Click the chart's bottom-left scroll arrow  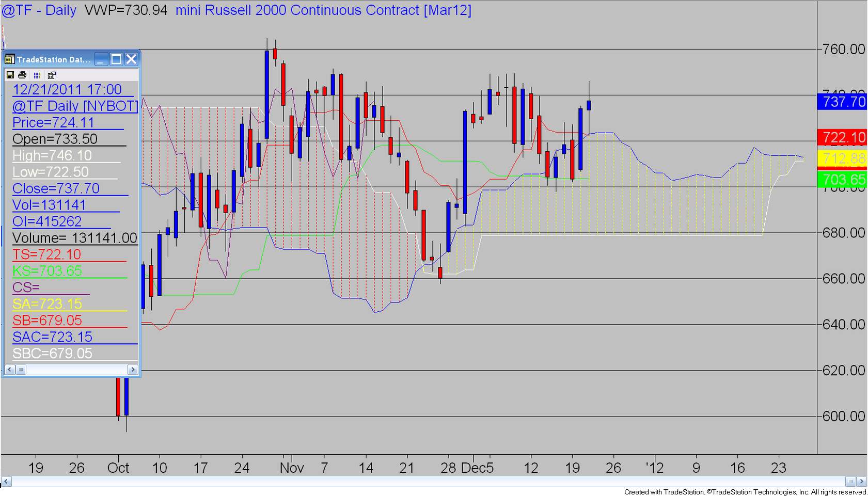click(7, 482)
